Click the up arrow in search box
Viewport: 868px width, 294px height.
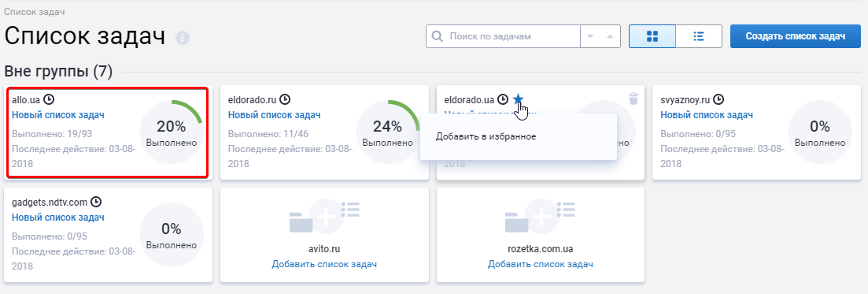click(x=609, y=36)
